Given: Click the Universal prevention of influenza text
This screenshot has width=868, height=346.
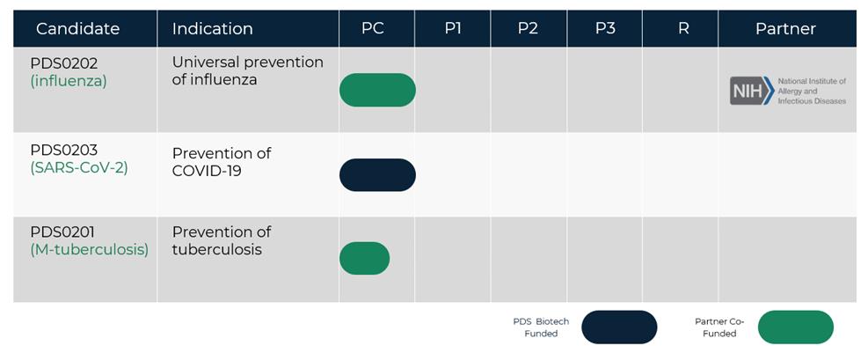Looking at the screenshot, I should tap(248, 70).
